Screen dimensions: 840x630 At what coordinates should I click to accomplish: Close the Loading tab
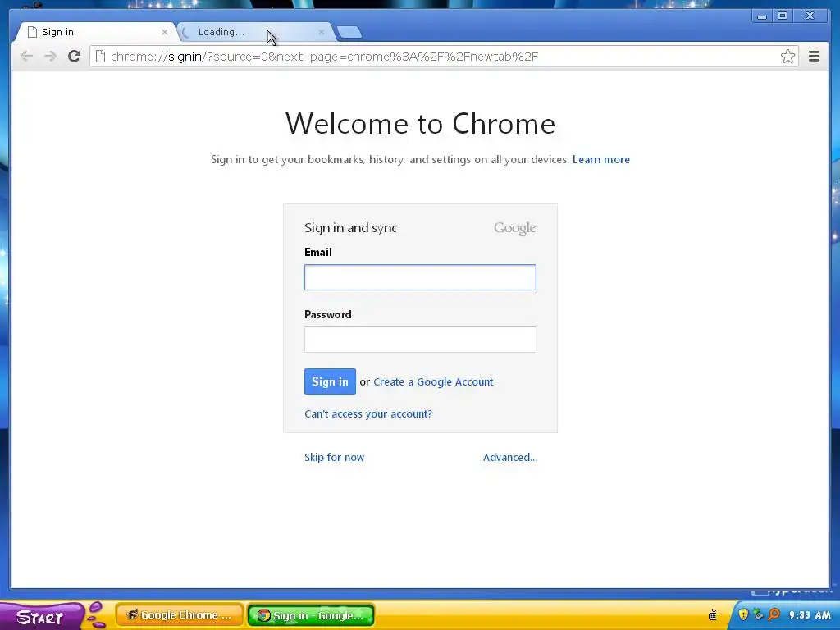tap(321, 32)
